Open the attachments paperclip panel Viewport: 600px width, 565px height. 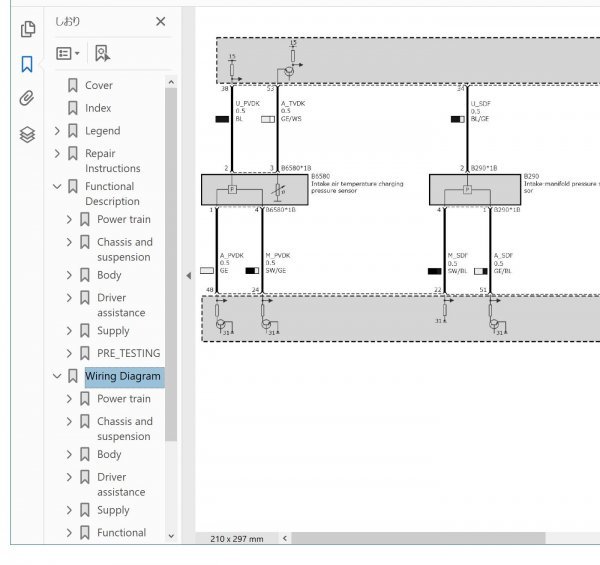pyautogui.click(x=27, y=98)
